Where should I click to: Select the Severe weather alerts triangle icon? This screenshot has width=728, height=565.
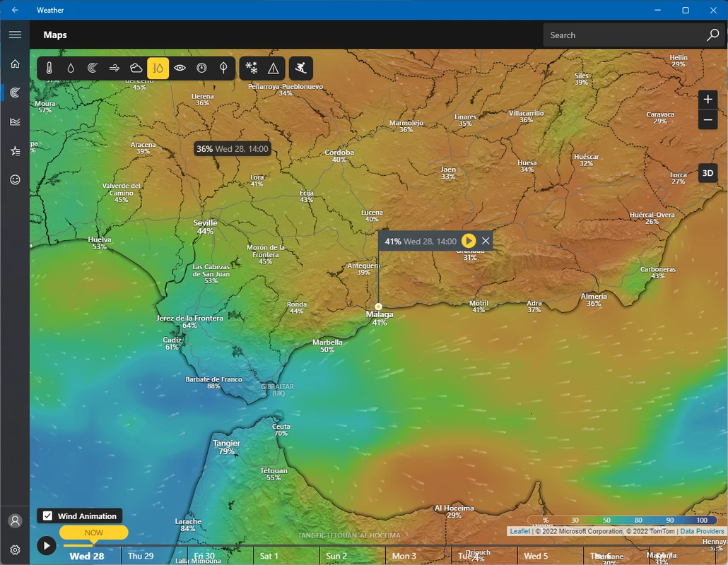pyautogui.click(x=274, y=69)
